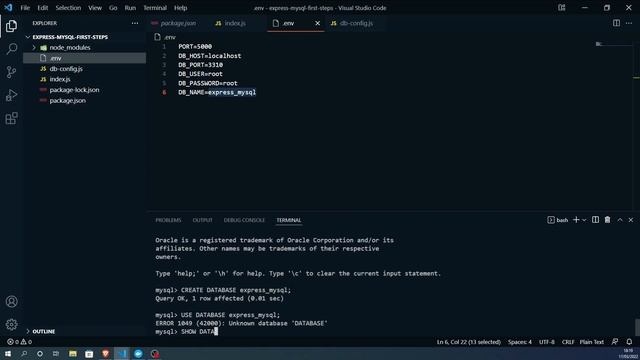Create a new terminal with plus icon
The width and height of the screenshot is (640, 360).
(576, 220)
